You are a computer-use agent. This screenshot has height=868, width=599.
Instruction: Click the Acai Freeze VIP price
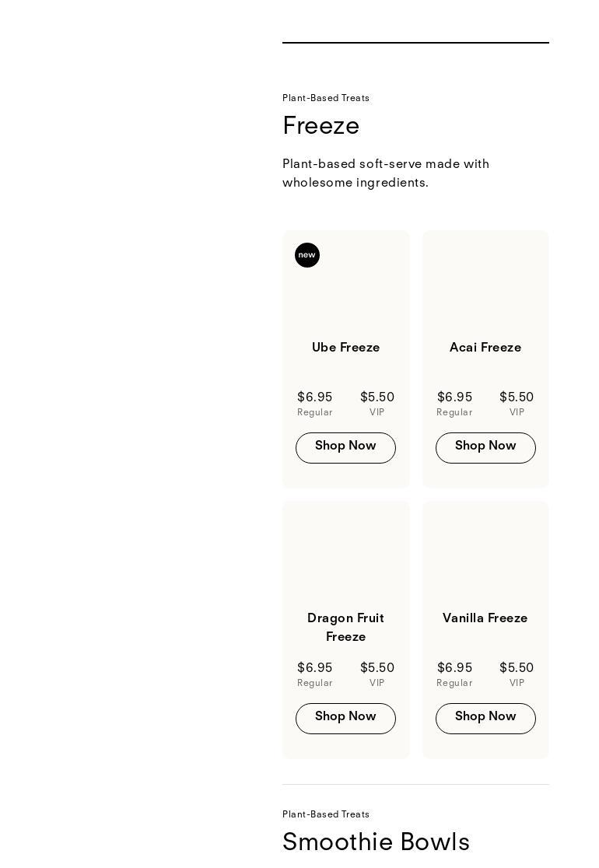(517, 397)
